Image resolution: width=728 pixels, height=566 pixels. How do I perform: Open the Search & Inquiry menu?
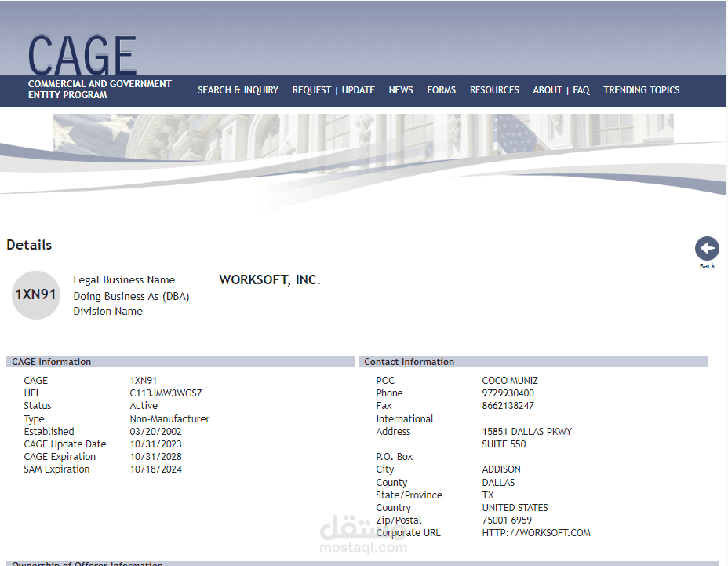point(238,90)
